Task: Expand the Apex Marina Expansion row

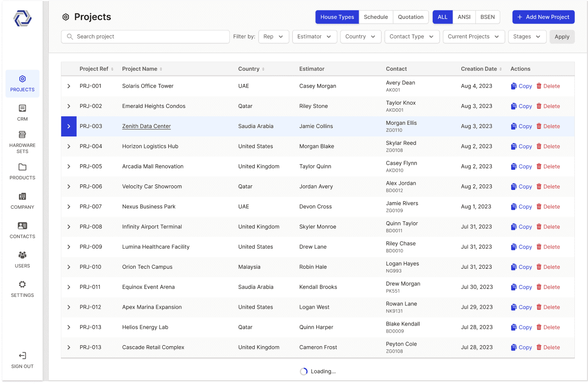Action: click(69, 307)
